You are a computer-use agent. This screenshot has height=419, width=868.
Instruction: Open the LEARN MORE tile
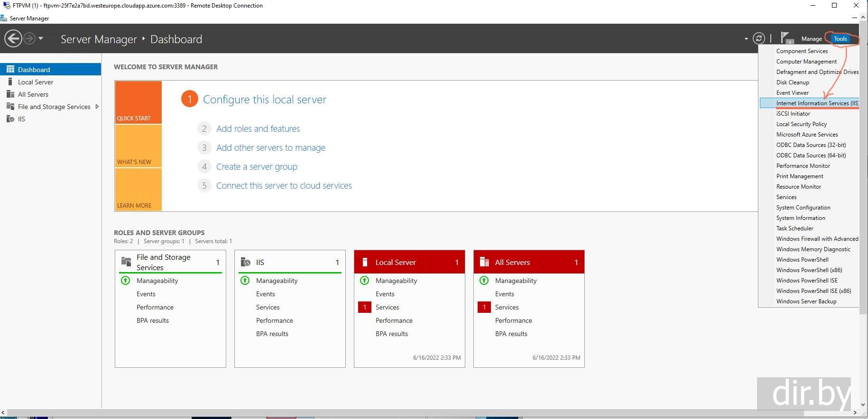click(138, 190)
